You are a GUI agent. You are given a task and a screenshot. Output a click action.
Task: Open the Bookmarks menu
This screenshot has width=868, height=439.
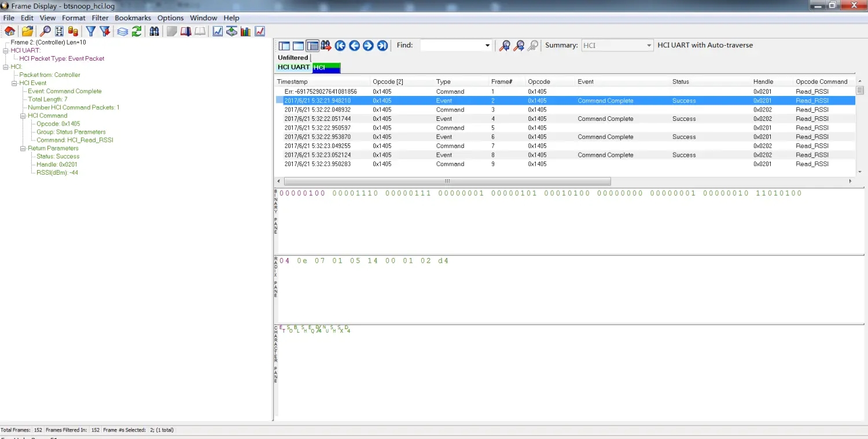click(133, 18)
